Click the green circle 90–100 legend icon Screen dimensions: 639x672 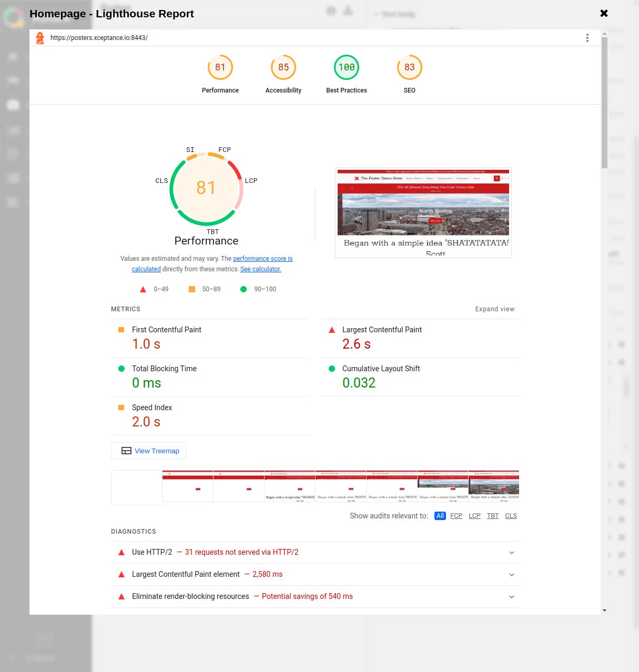244,289
